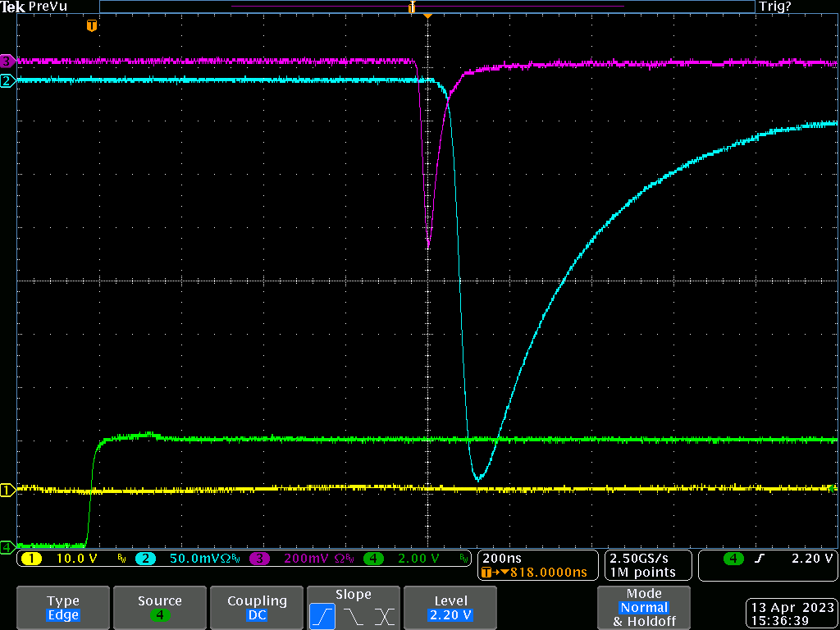Open the trigger Type Edge menu

pos(63,608)
